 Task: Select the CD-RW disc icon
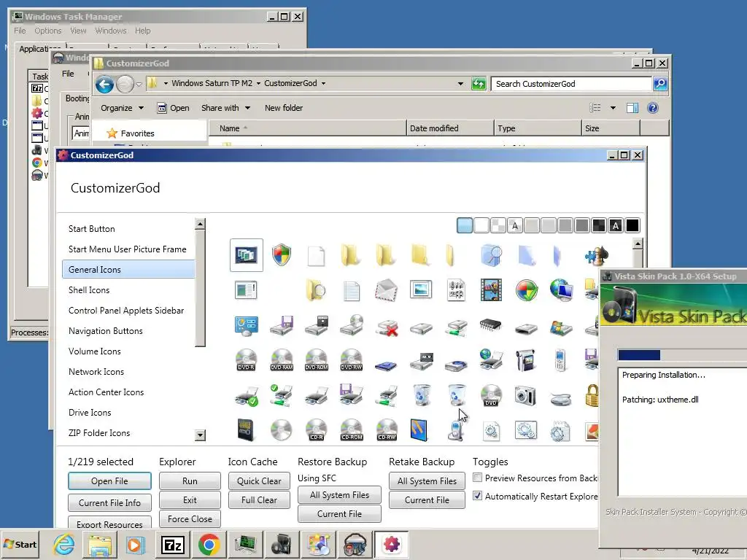[387, 430]
